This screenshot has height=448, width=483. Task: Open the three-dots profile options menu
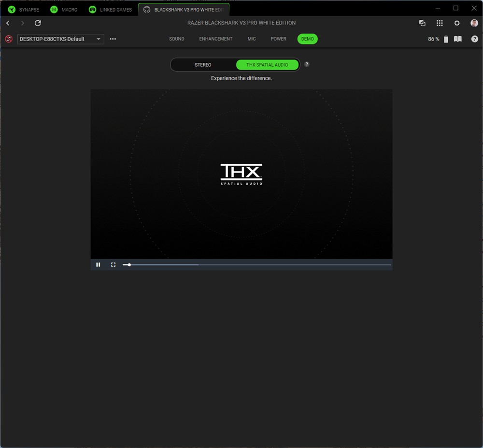pos(113,39)
